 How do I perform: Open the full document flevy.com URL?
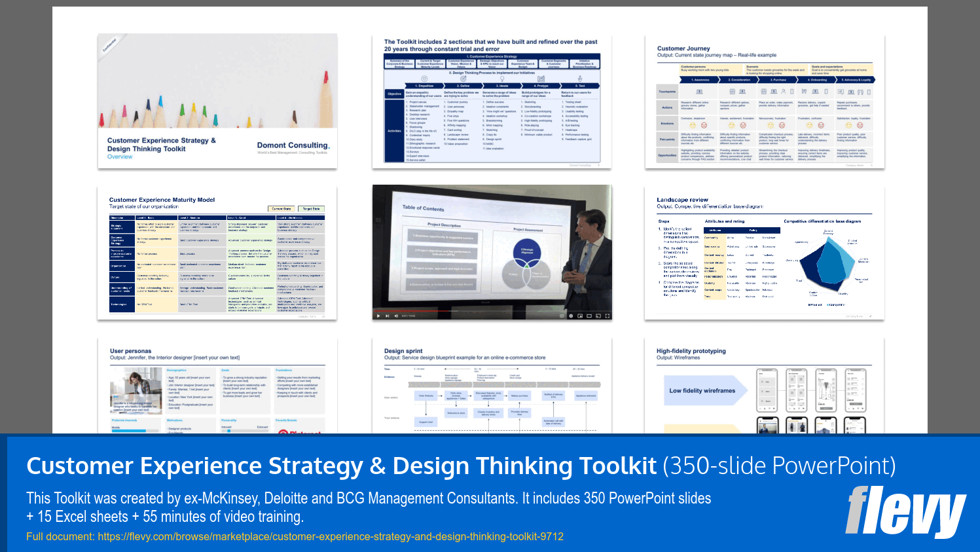point(331,536)
